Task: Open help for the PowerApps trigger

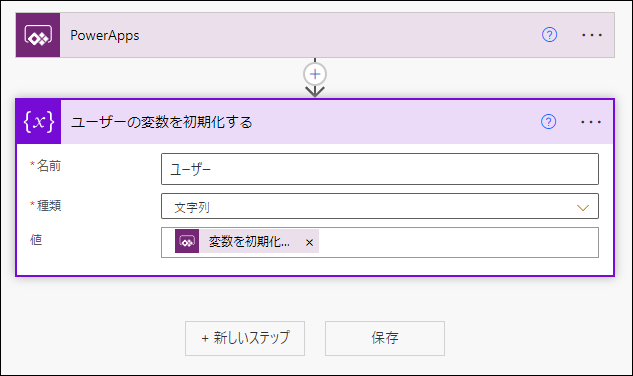Action: 549,35
